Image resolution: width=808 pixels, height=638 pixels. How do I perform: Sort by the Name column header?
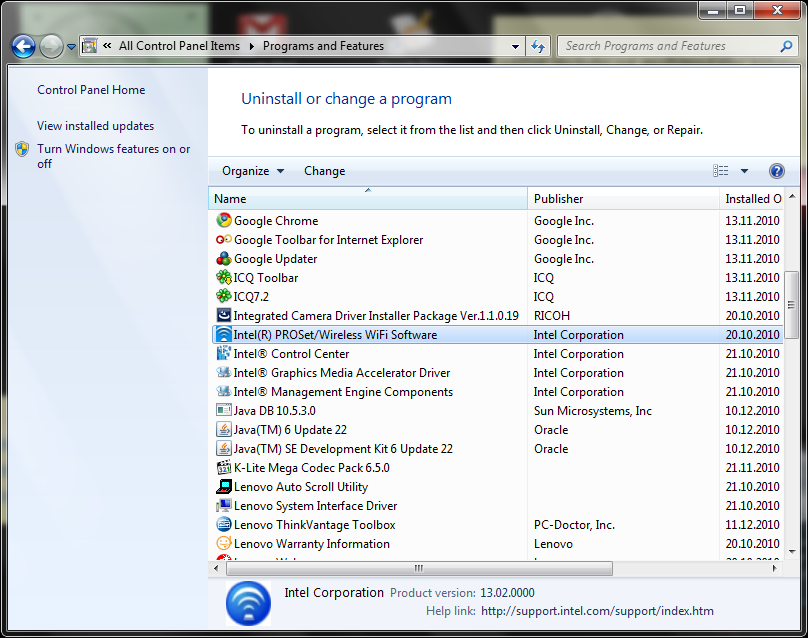coord(368,199)
